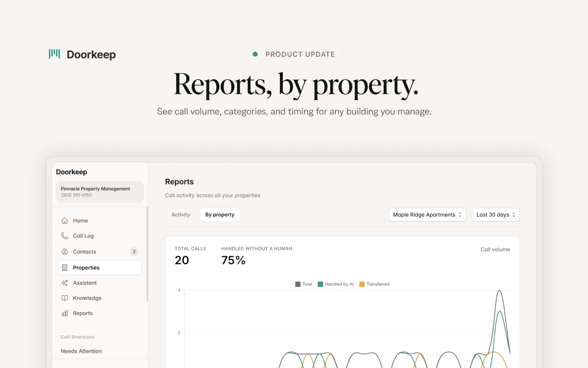This screenshot has height=368, width=588.
Task: Click the phone number (303) 555-0150
Action: pos(76,195)
